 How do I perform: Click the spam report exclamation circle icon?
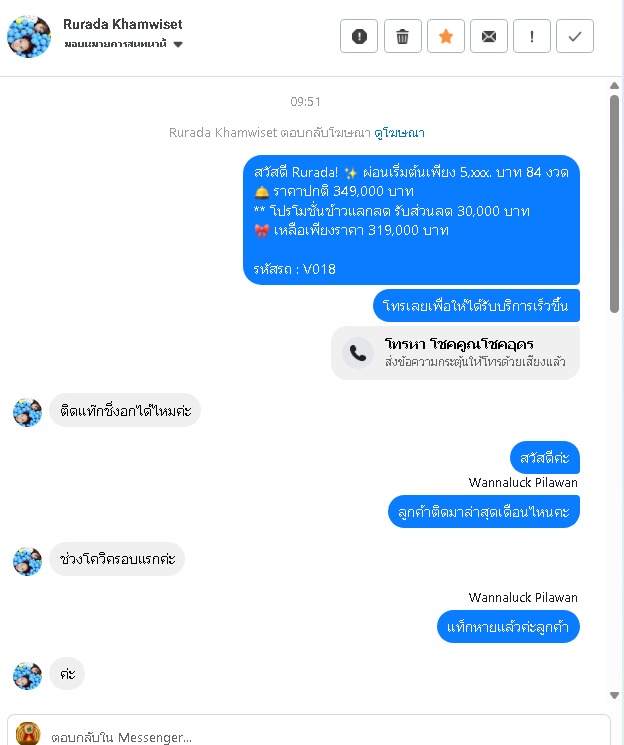coord(359,36)
